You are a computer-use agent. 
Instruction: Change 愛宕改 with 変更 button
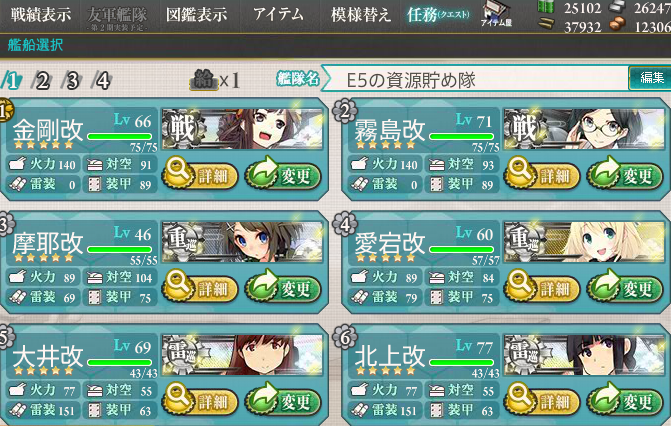[x=625, y=287]
